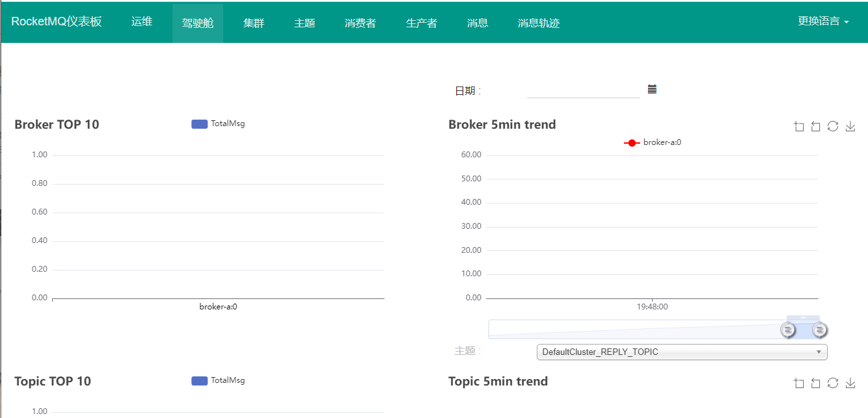Open the 运维 tab
The height and width of the screenshot is (418, 868).
[x=142, y=21]
